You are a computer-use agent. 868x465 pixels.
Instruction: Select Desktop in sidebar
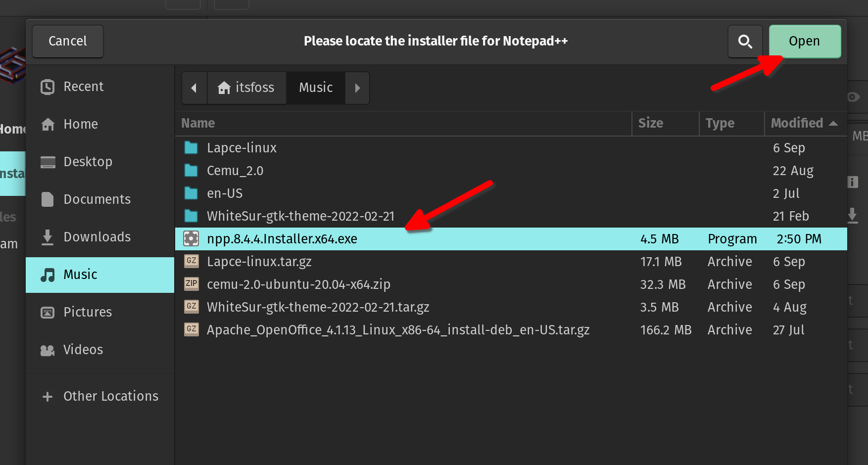point(100,162)
